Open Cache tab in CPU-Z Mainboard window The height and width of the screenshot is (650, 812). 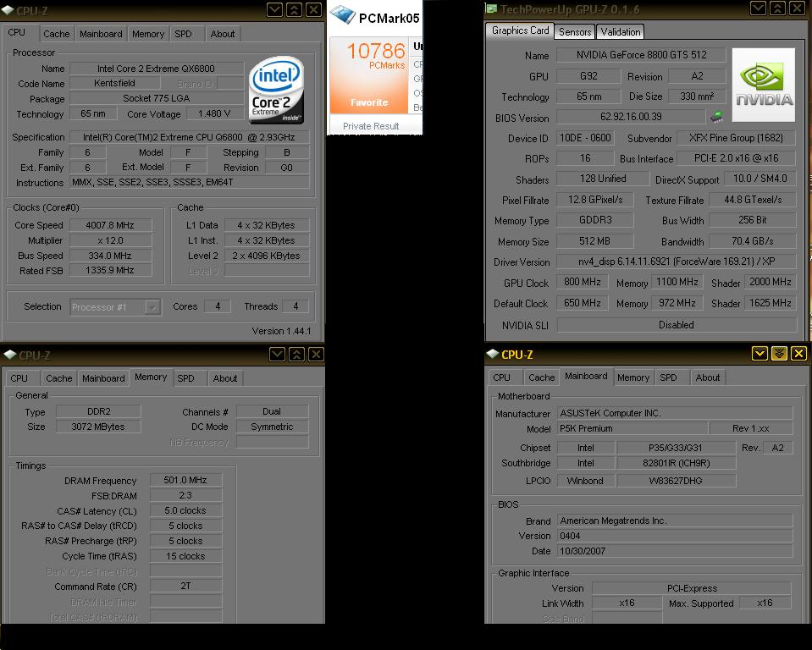[x=542, y=377]
